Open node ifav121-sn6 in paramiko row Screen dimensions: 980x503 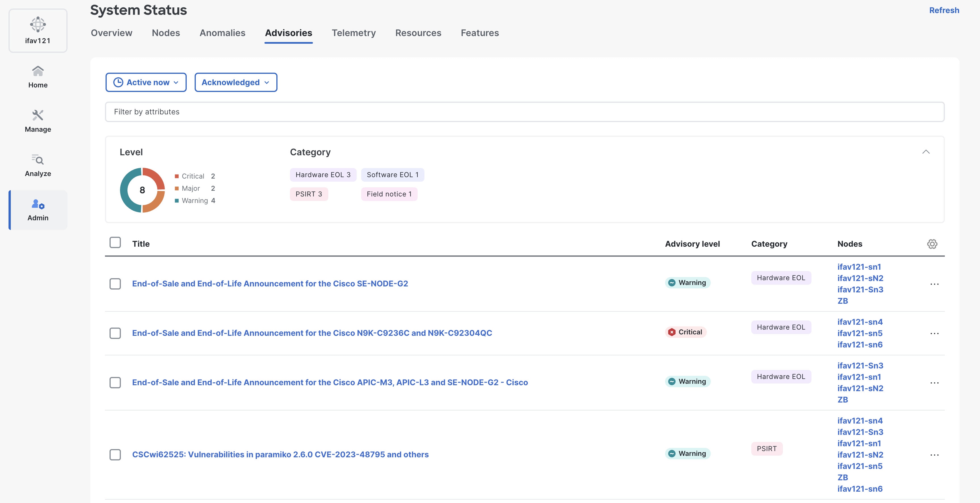click(x=860, y=489)
